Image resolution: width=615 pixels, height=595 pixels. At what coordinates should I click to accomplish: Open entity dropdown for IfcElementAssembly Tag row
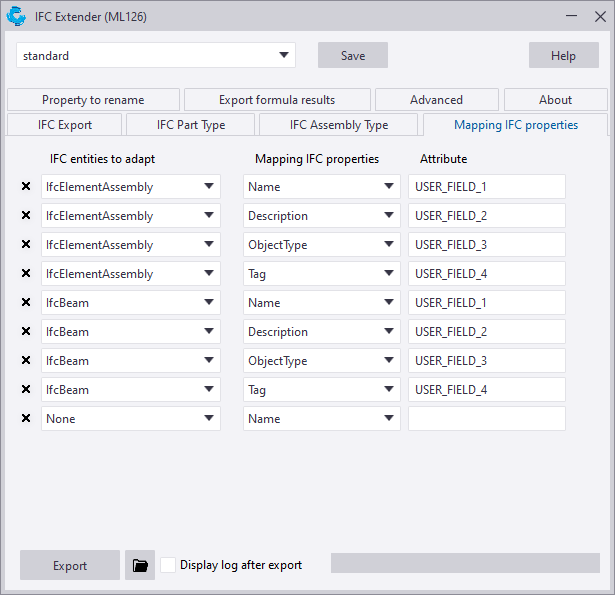pos(131,273)
